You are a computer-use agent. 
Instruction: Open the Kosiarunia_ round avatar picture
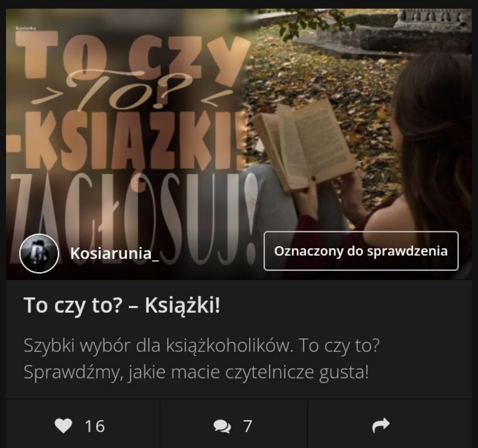pos(39,253)
